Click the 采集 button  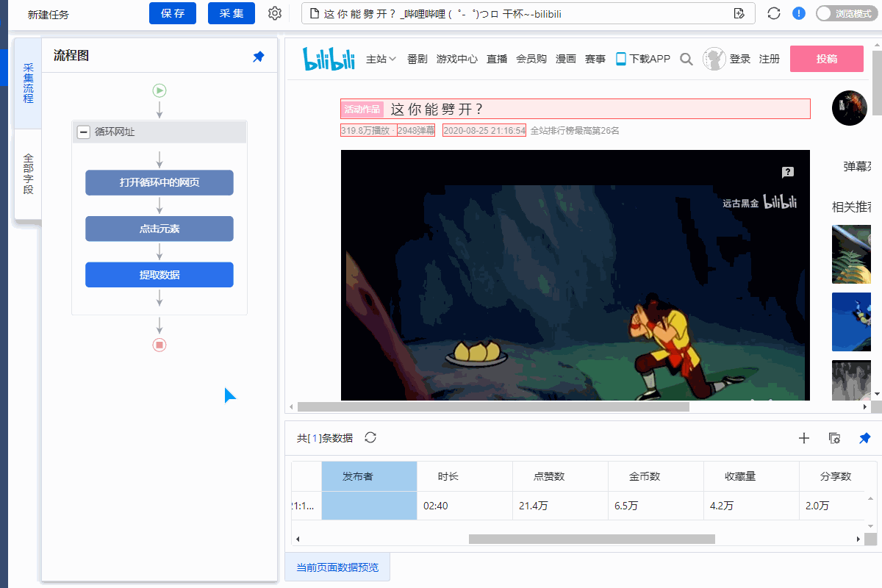[x=232, y=13]
